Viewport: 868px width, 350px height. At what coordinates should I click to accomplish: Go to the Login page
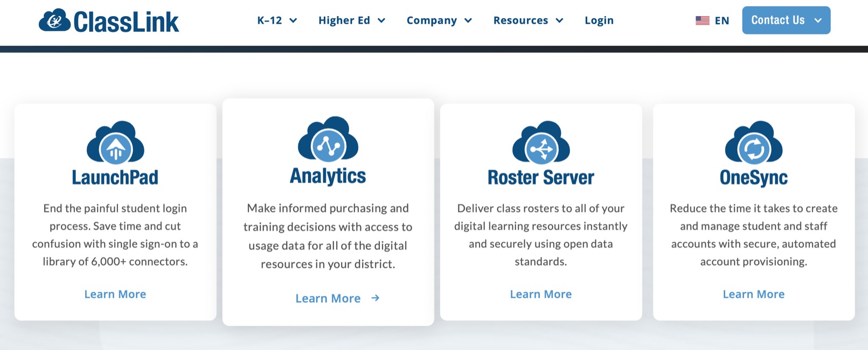coord(599,20)
